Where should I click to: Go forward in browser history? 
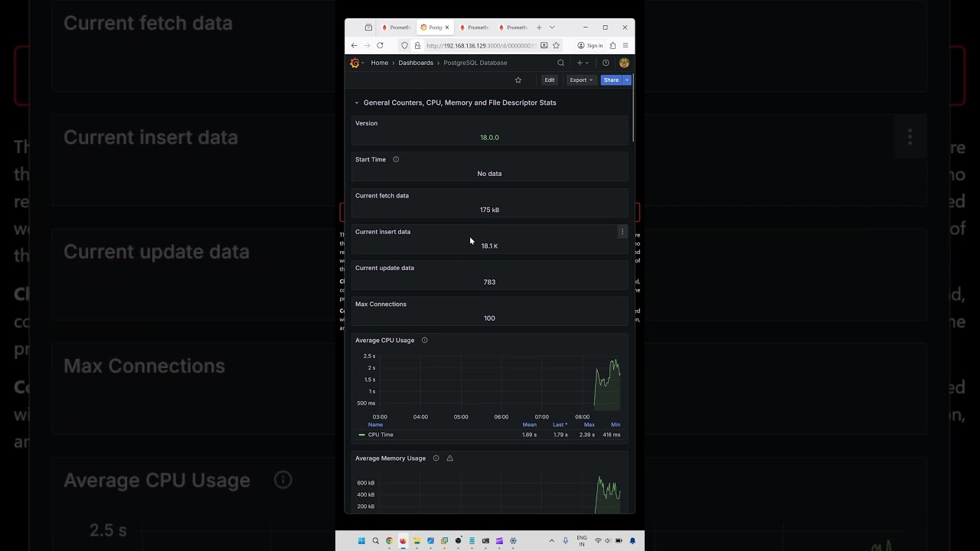(x=367, y=45)
